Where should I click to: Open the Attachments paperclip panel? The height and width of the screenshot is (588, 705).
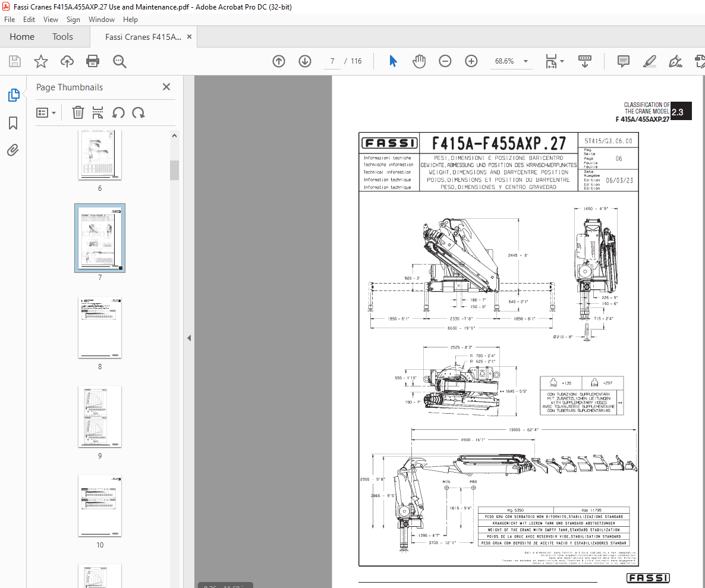click(x=13, y=150)
